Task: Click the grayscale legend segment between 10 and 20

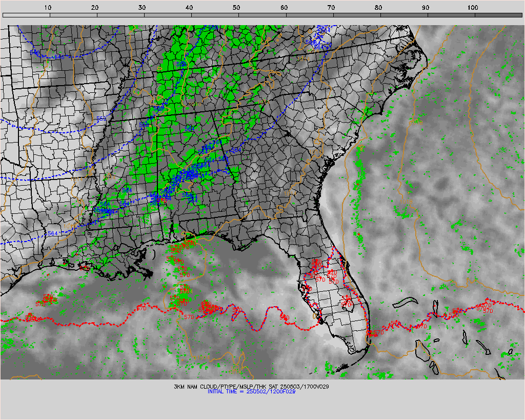Action: coord(73,15)
